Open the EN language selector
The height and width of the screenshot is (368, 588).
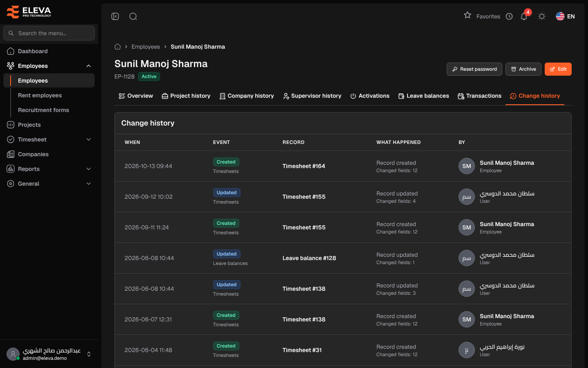tap(566, 16)
